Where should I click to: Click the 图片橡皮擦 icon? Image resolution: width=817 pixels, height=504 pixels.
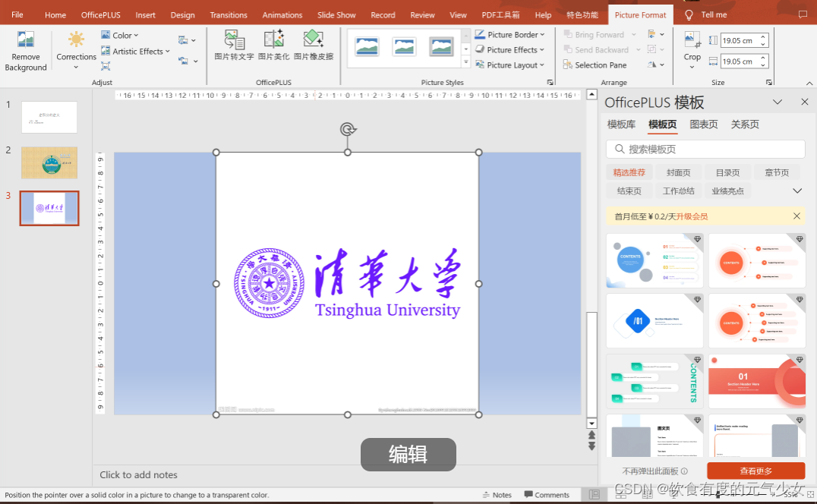point(313,39)
